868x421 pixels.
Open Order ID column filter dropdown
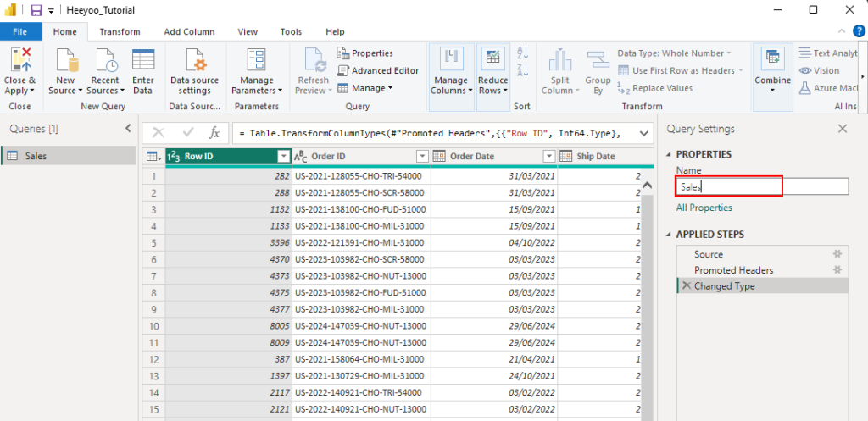(422, 157)
